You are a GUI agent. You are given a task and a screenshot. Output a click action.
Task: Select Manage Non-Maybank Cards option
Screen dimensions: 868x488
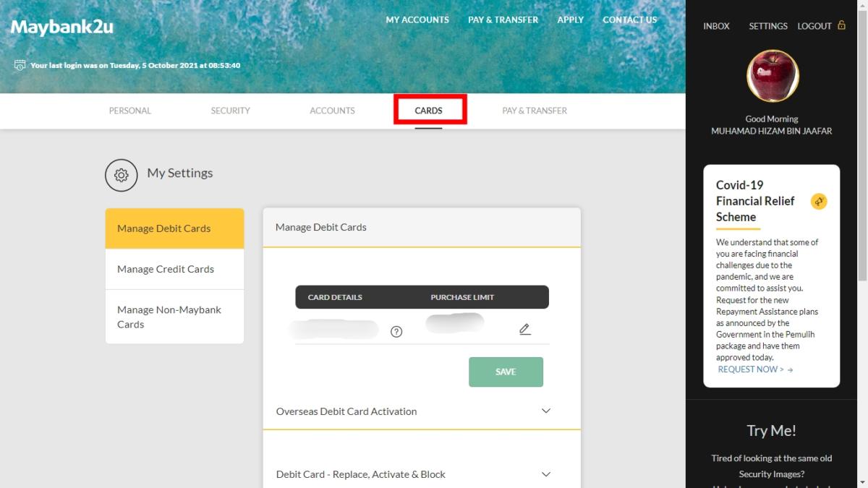click(x=174, y=317)
